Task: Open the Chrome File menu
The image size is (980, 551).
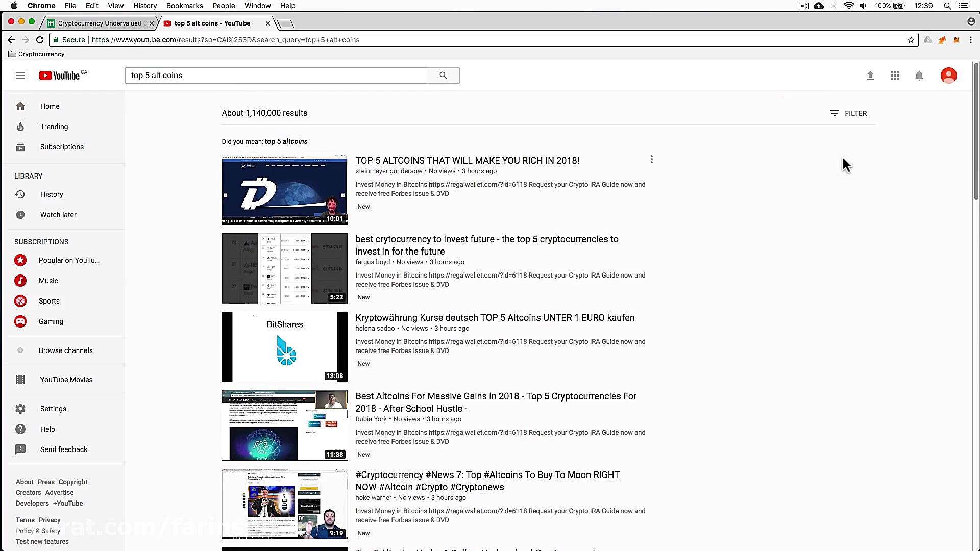Action: point(70,6)
